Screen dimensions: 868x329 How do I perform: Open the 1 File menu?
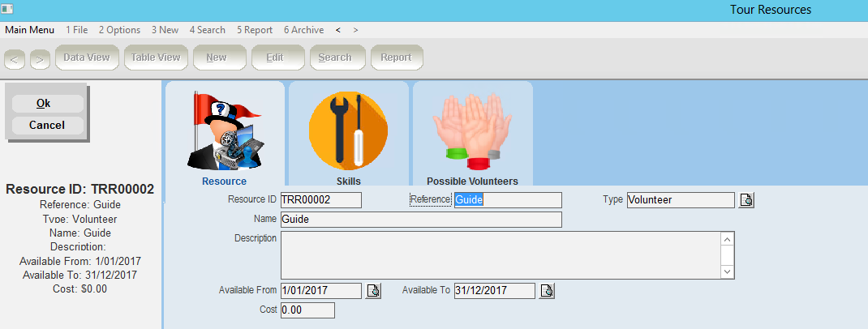(77, 30)
